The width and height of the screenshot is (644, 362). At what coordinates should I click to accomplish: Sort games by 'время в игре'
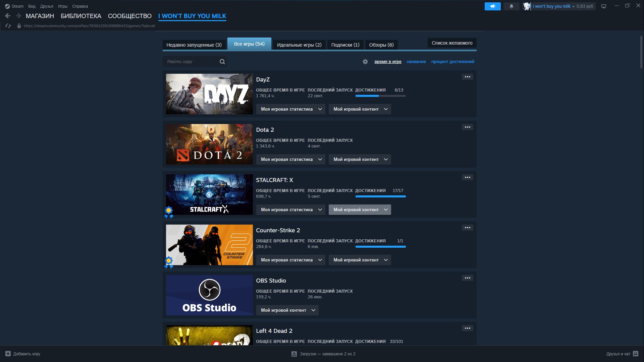coord(388,62)
